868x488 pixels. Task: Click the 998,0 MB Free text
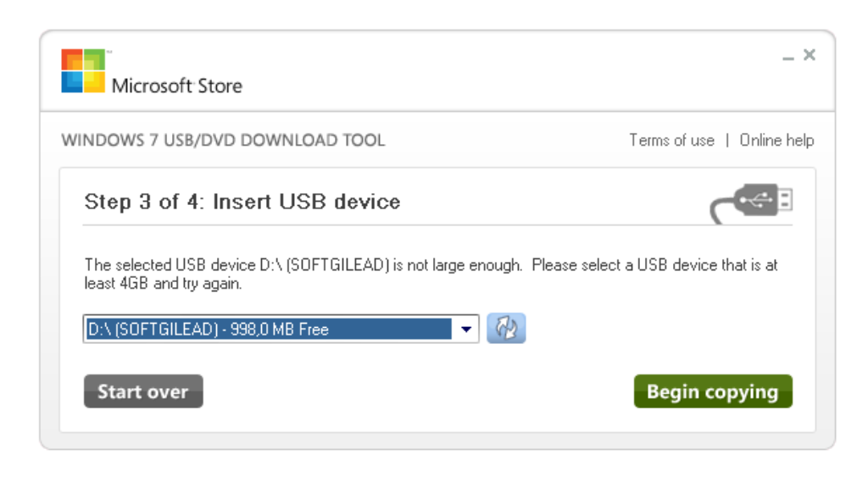click(280, 329)
